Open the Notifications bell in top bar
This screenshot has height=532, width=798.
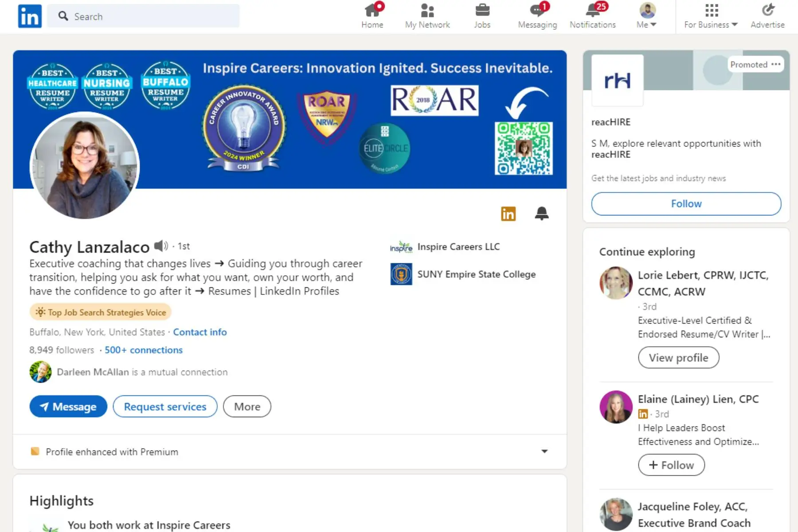[593, 10]
